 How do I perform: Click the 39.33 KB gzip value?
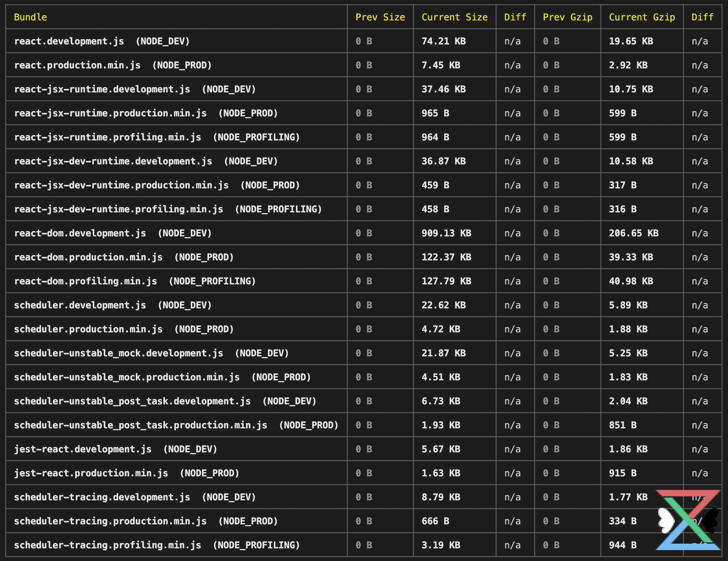(x=631, y=257)
